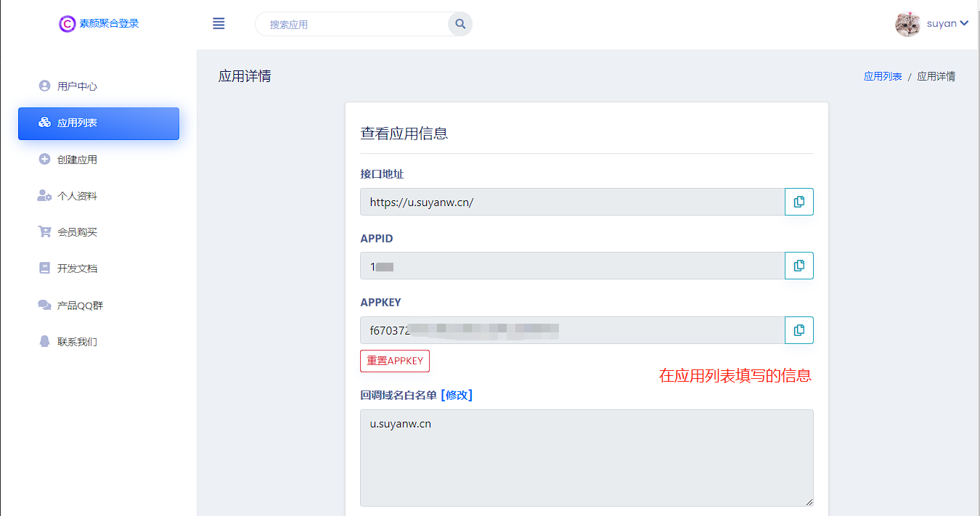Open 会员购买 via the cart icon

44,232
